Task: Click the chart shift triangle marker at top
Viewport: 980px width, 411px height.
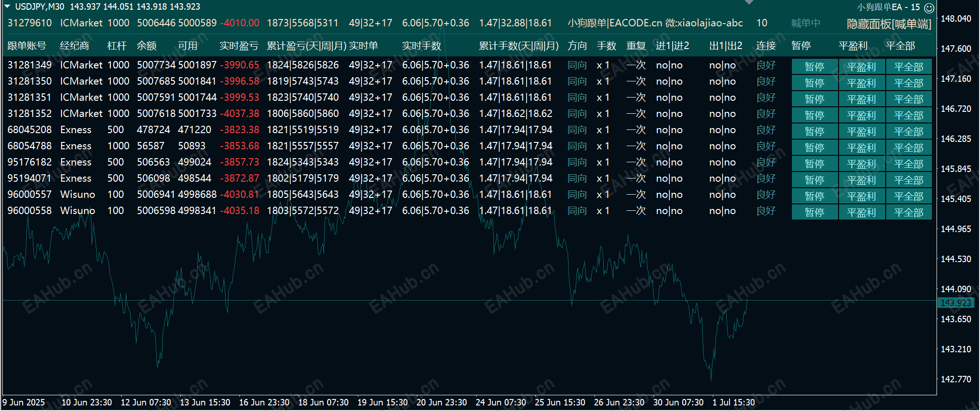Action: [x=749, y=2]
